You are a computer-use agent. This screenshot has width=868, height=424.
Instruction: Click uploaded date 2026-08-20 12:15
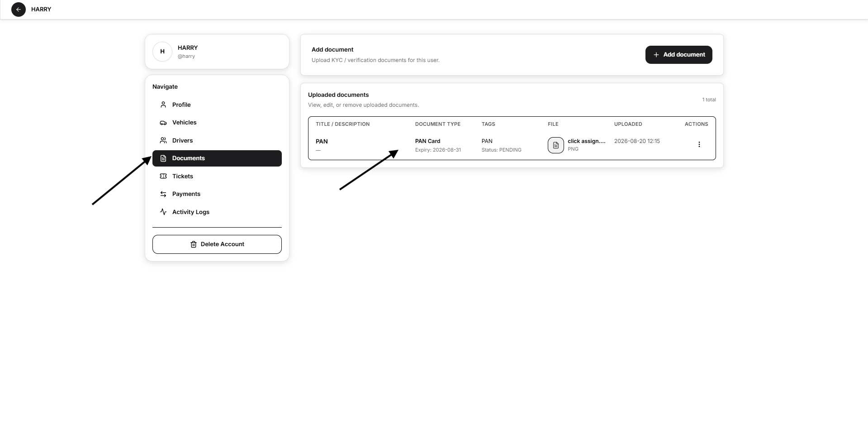(637, 141)
